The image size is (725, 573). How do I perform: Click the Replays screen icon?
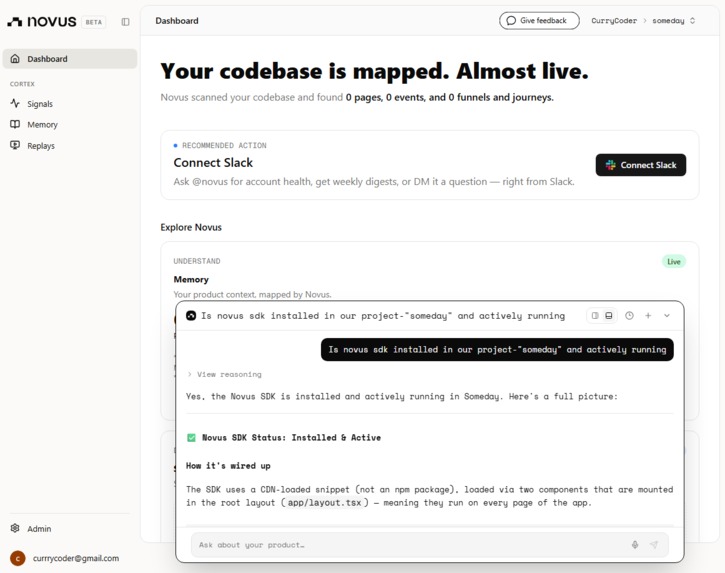click(x=15, y=145)
